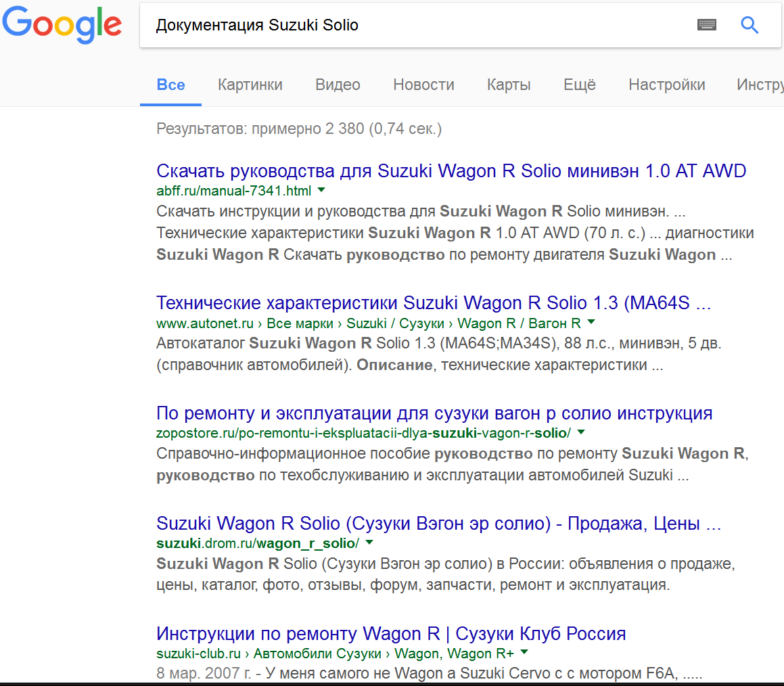Click the zopostore.ru URL text
The image size is (784, 686).
363,433
